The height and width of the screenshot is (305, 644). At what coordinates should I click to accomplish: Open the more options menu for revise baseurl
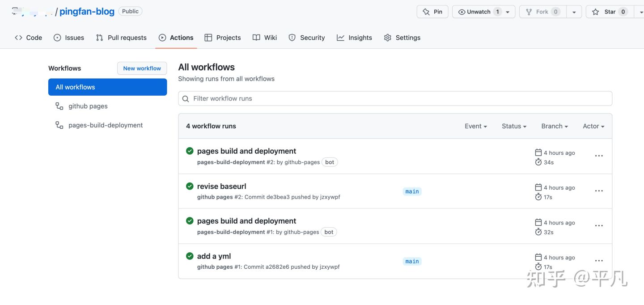pos(599,191)
